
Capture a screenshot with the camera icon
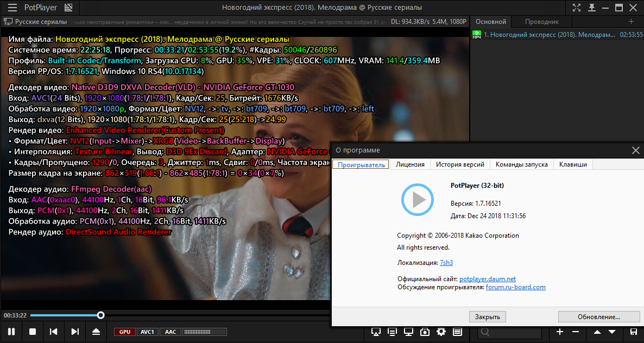pyautogui.click(x=425, y=332)
